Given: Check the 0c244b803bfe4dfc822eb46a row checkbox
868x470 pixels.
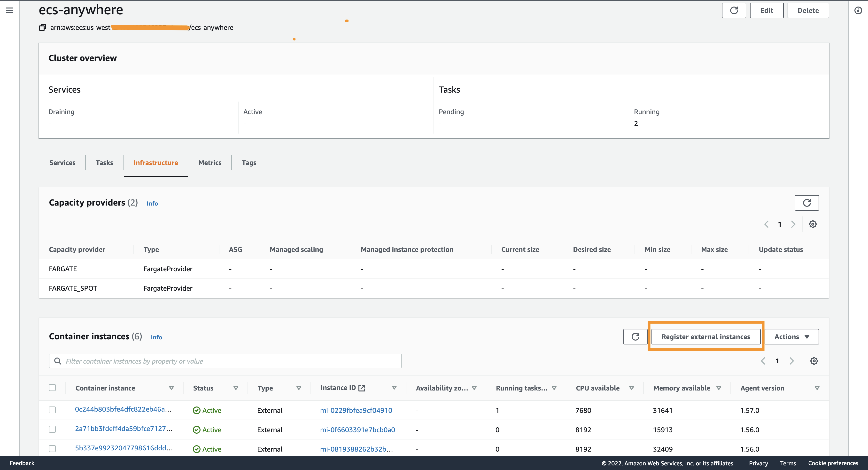Looking at the screenshot, I should (x=53, y=410).
